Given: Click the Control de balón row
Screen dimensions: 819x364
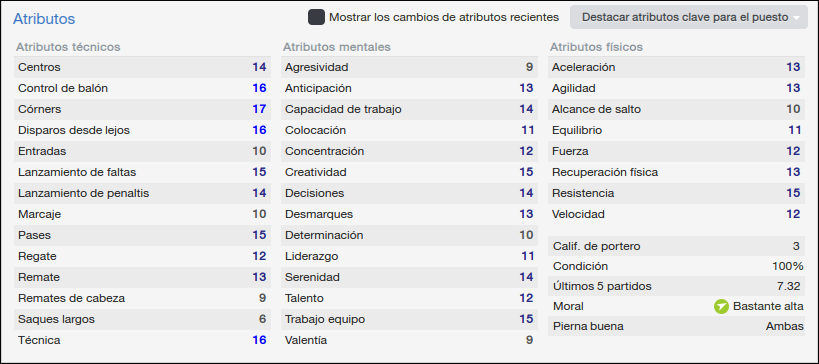Looking at the screenshot, I should point(142,88).
